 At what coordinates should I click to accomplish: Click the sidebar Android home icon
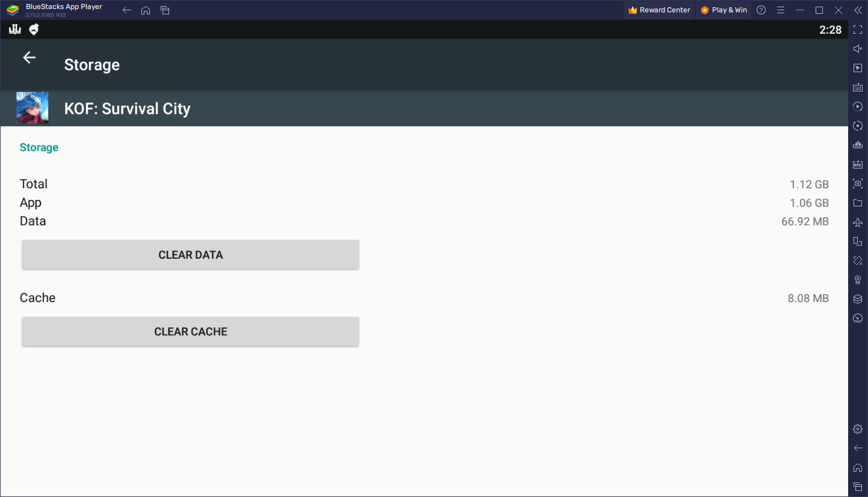(x=858, y=468)
